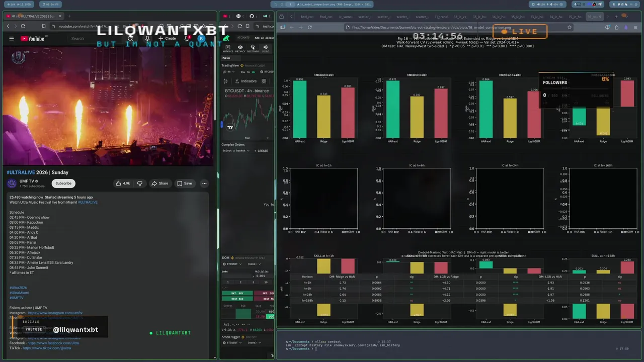Viewport: 644px width, 362px height.
Task: Switch to 11_trans tab
Action: [441, 17]
